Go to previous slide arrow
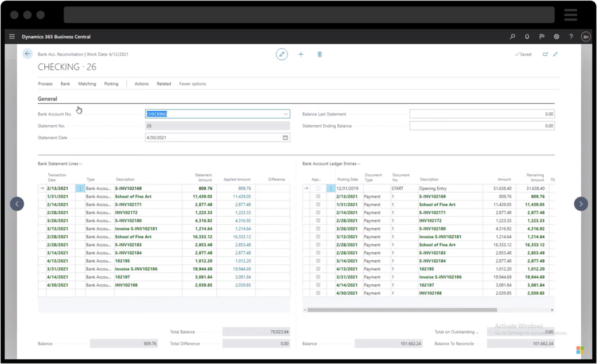The image size is (597, 364). (x=17, y=204)
